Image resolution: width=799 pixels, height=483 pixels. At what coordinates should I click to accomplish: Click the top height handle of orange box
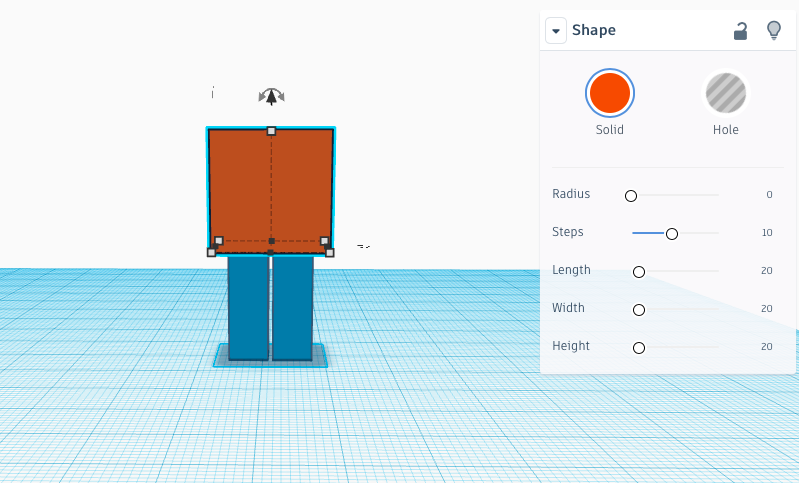coord(272,131)
